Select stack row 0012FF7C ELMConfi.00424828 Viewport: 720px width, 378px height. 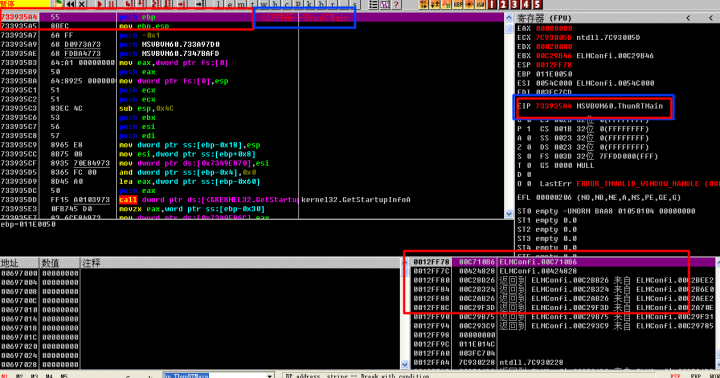(562, 271)
